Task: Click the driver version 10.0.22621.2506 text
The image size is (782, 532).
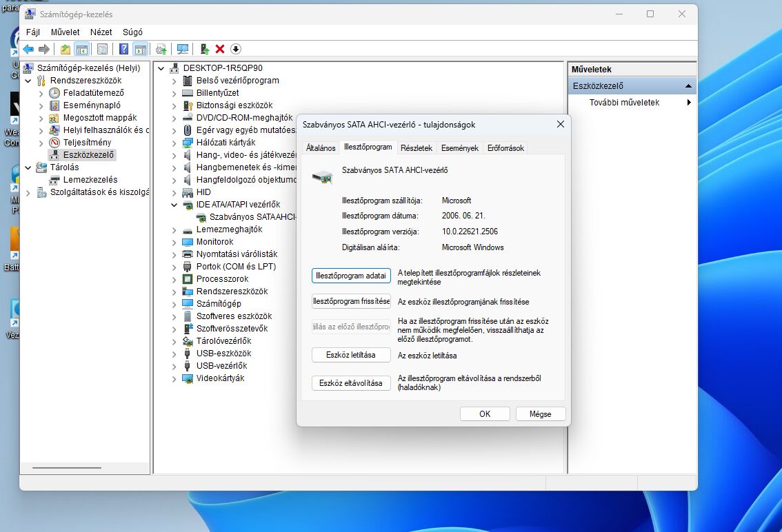Action: coord(470,232)
